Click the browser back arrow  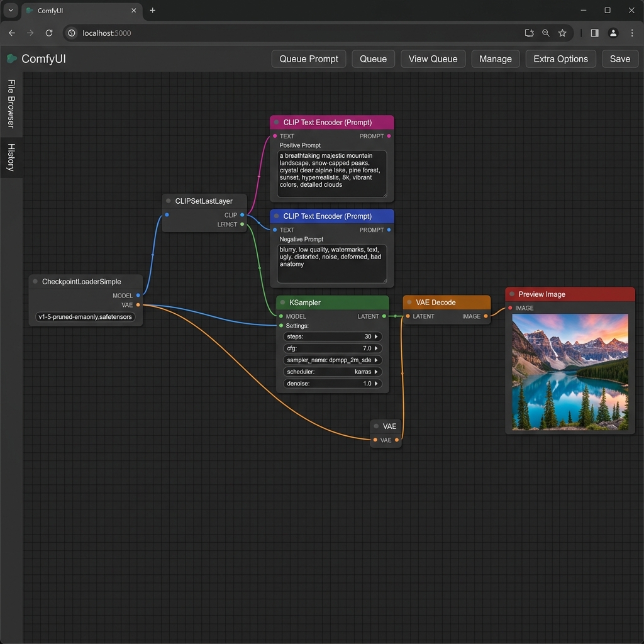tap(12, 33)
